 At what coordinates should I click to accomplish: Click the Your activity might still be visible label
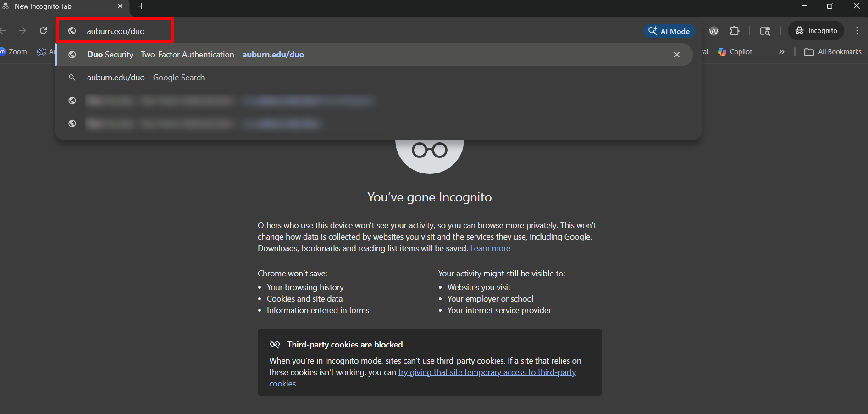[502, 274]
